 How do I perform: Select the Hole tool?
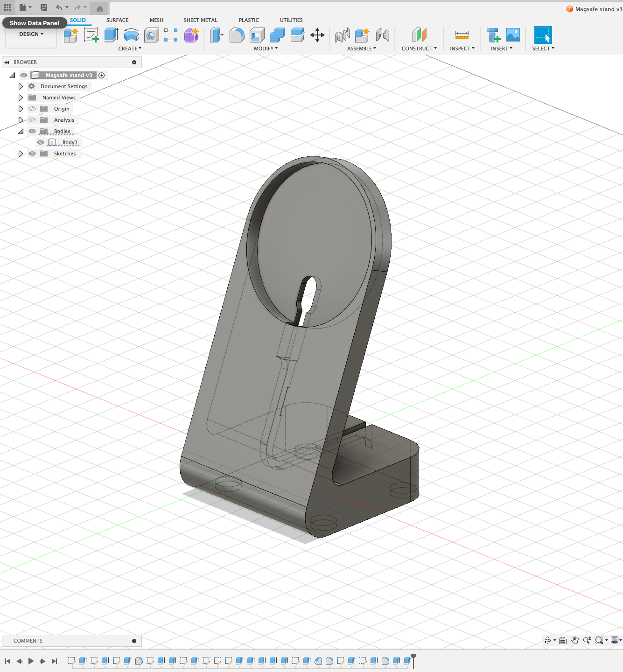[152, 35]
